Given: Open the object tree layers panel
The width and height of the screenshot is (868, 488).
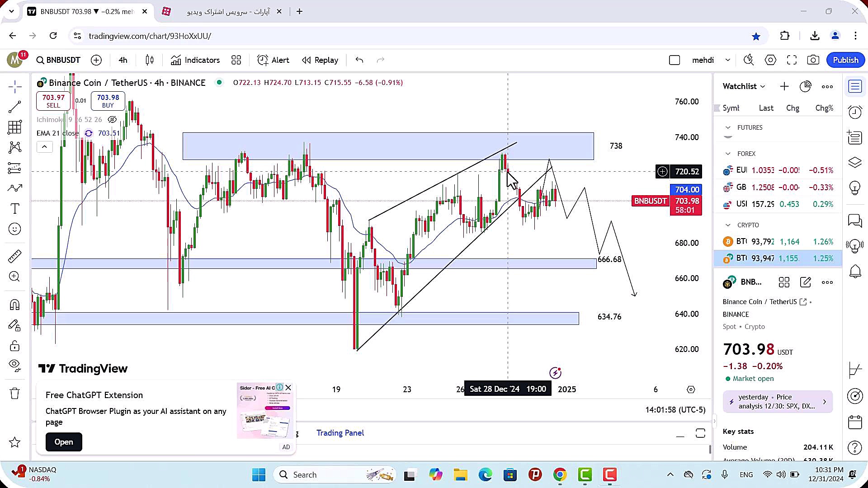Looking at the screenshot, I should coord(855,162).
